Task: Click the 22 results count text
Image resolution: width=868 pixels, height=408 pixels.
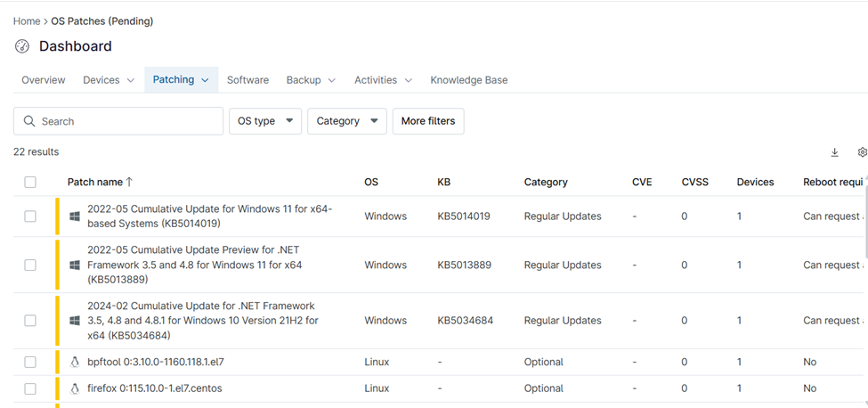Action: 36,151
